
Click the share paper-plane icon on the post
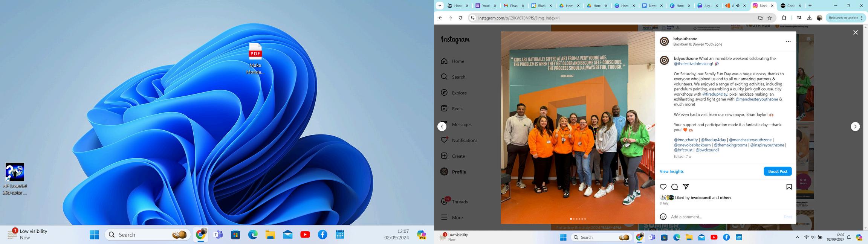coord(686,187)
